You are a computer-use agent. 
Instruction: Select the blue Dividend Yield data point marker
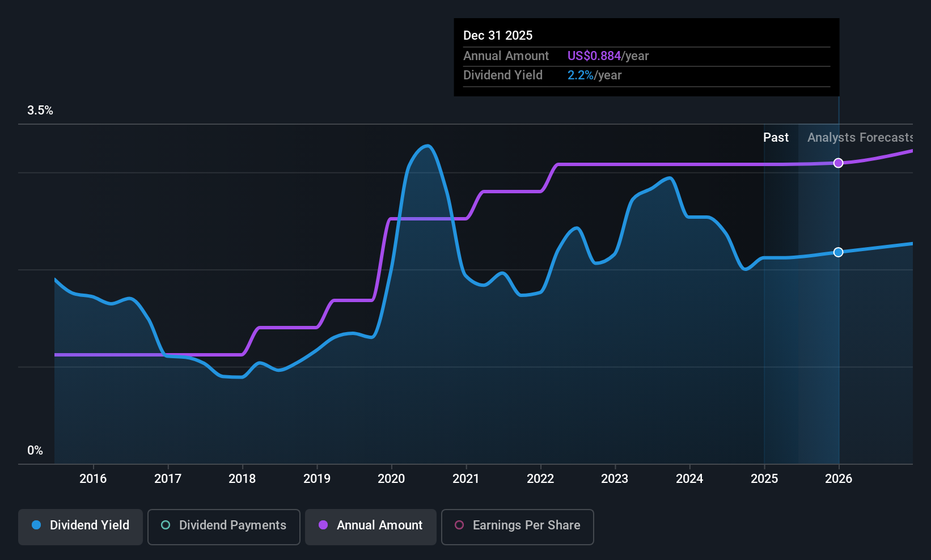coord(838,252)
